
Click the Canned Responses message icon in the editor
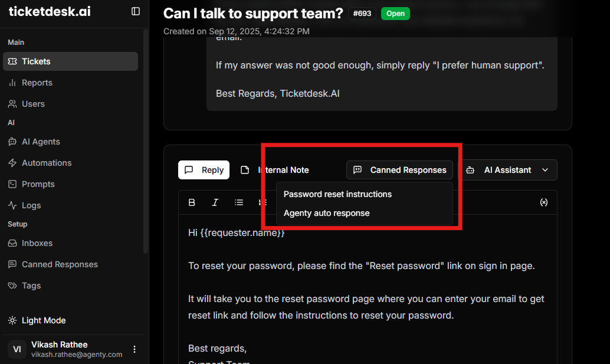(x=358, y=170)
